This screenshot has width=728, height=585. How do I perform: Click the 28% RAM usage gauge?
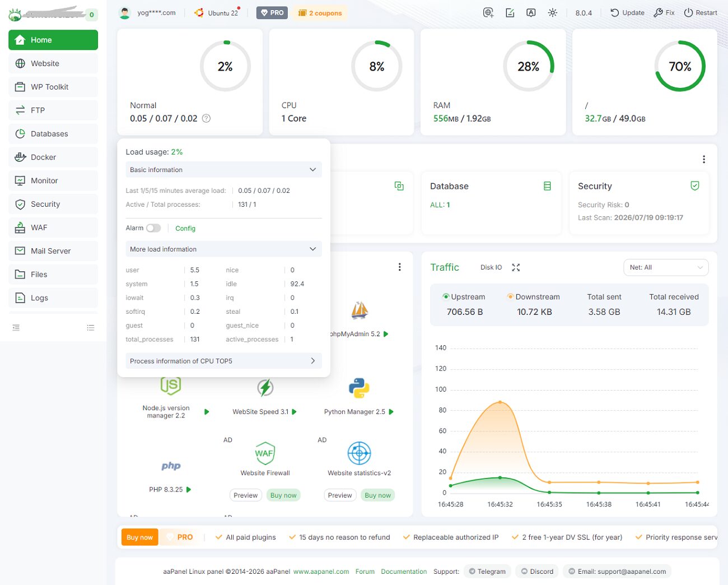click(529, 66)
